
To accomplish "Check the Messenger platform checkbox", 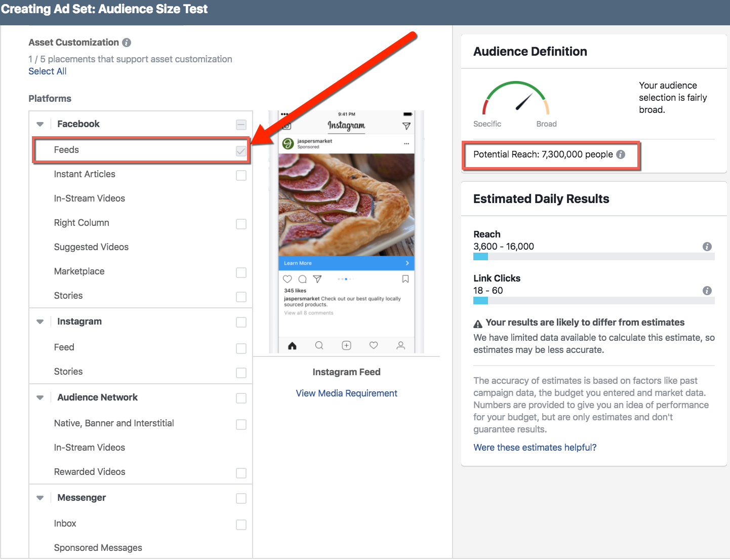I will 241,499.
